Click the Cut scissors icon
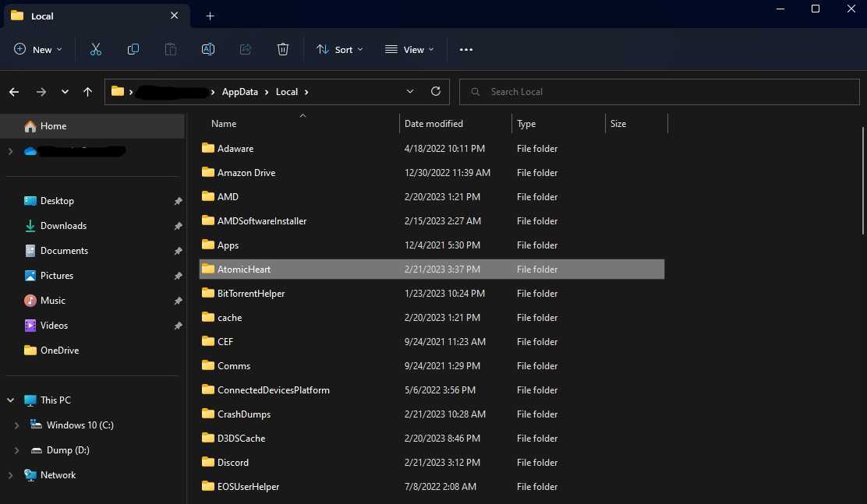This screenshot has width=867, height=504. pos(96,49)
